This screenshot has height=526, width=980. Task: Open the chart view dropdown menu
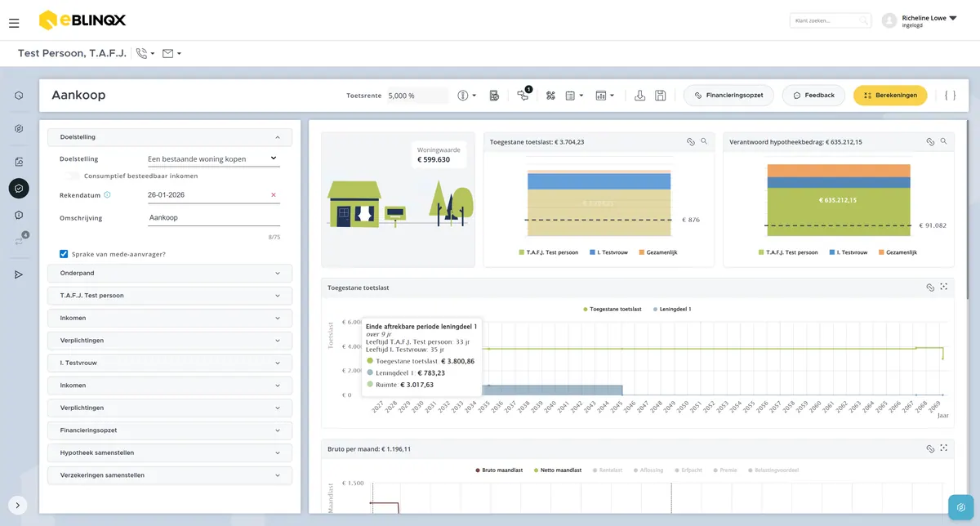coord(604,96)
